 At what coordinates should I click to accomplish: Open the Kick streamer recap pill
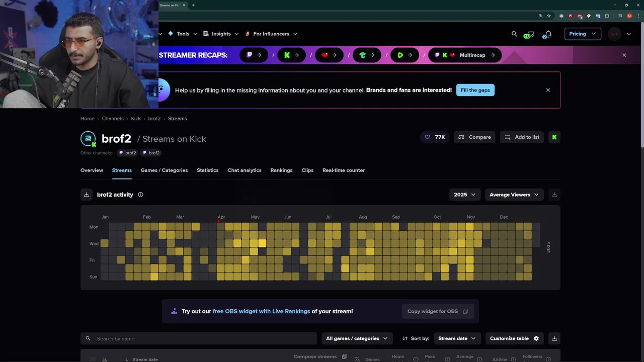[291, 55]
